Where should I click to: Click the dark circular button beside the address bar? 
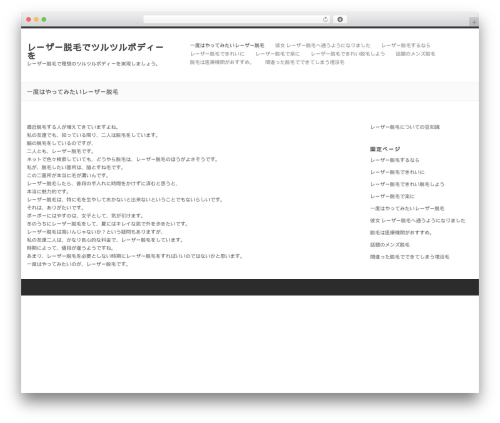340,19
